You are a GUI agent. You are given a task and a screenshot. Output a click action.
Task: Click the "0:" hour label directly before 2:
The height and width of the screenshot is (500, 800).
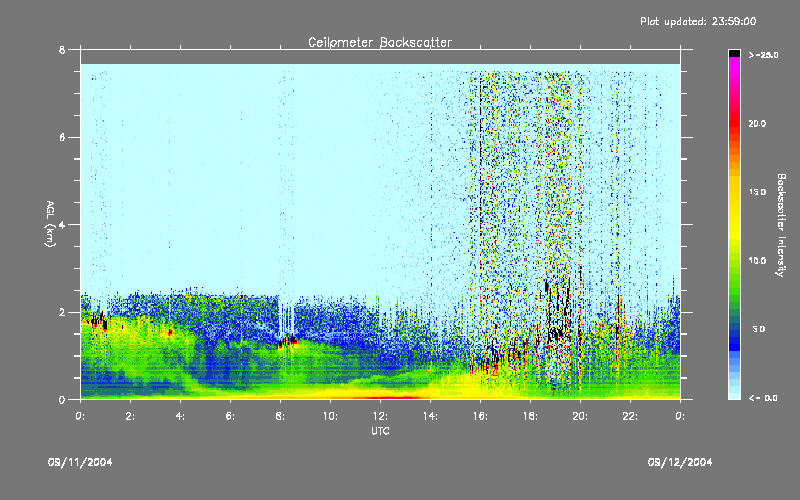click(x=80, y=416)
